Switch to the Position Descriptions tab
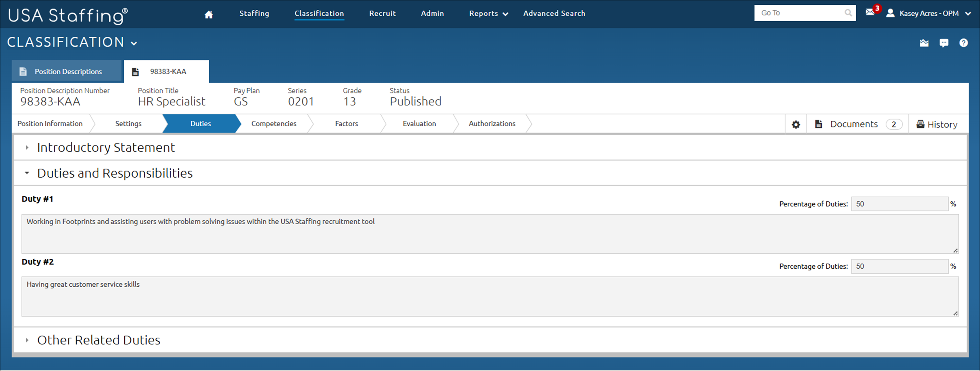Screen dimensions: 980x371 click(x=67, y=71)
